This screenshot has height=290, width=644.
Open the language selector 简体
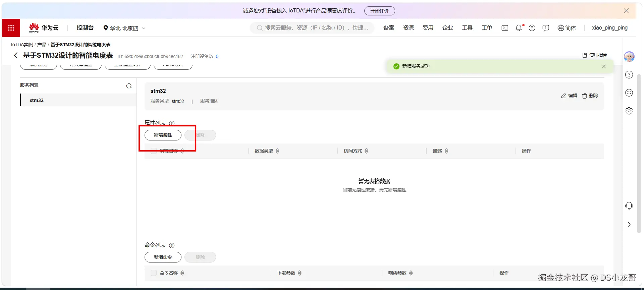(567, 28)
